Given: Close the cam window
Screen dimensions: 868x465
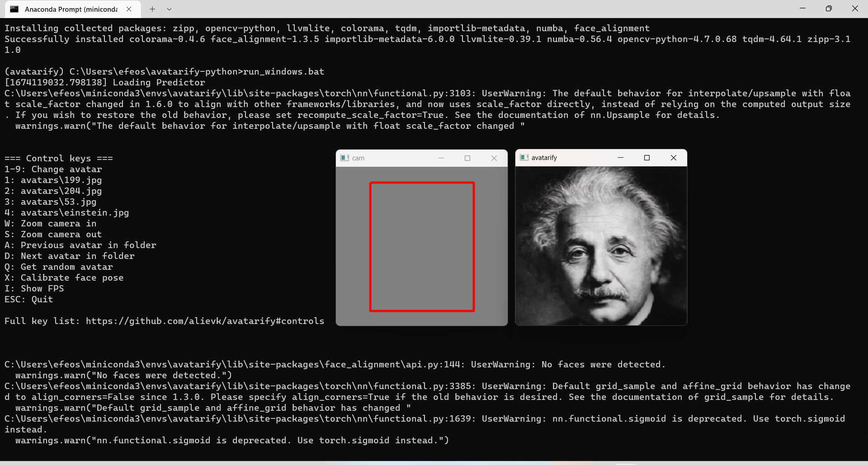Looking at the screenshot, I should coord(494,158).
